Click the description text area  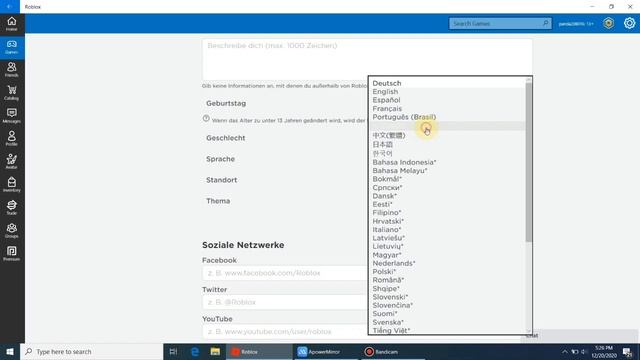click(x=367, y=59)
